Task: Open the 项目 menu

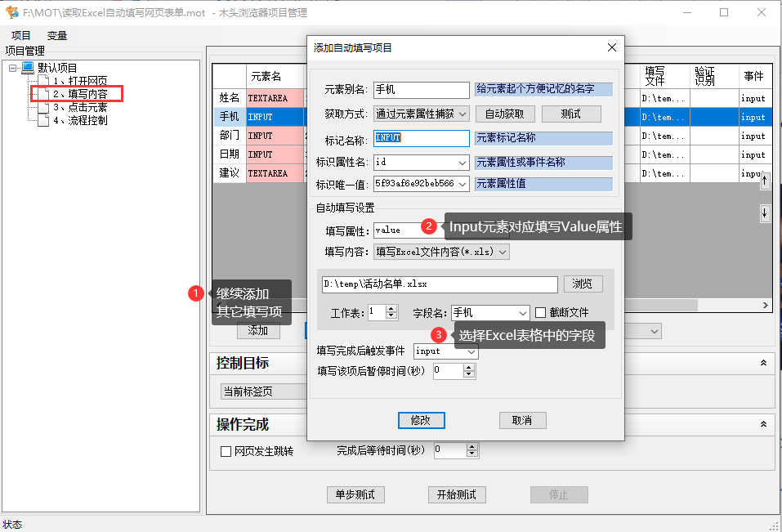Action: click(18, 35)
